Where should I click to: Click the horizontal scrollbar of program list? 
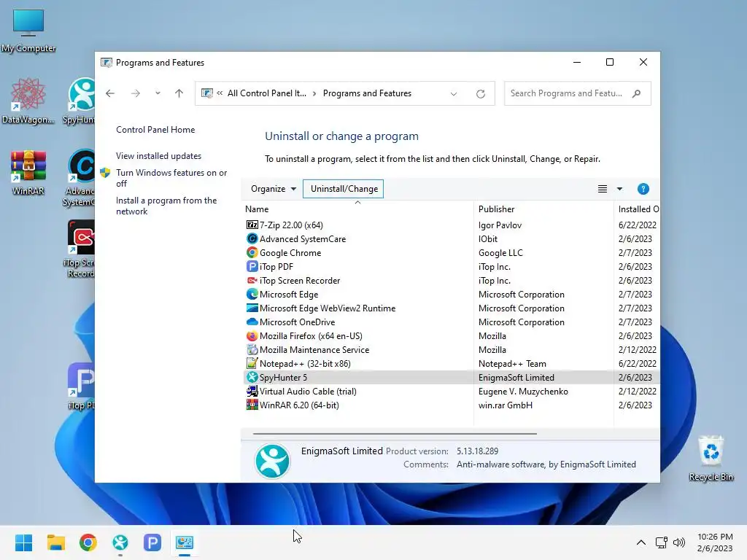pyautogui.click(x=395, y=434)
